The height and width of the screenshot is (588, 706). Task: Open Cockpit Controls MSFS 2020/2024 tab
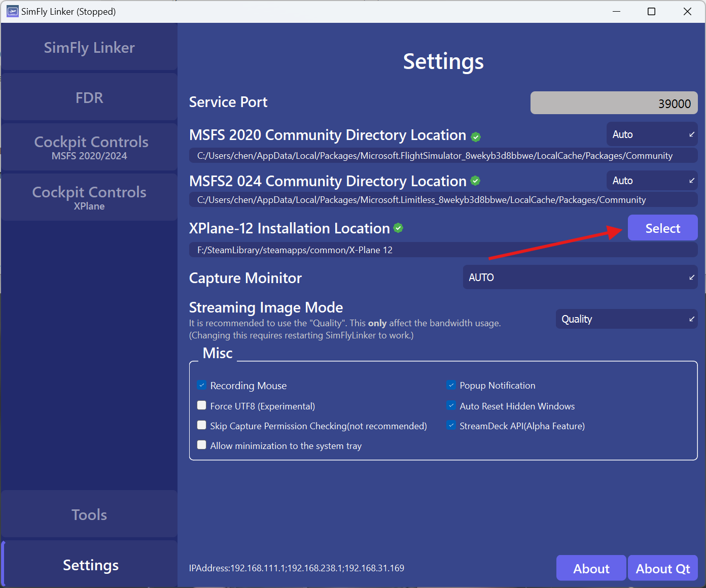click(89, 147)
